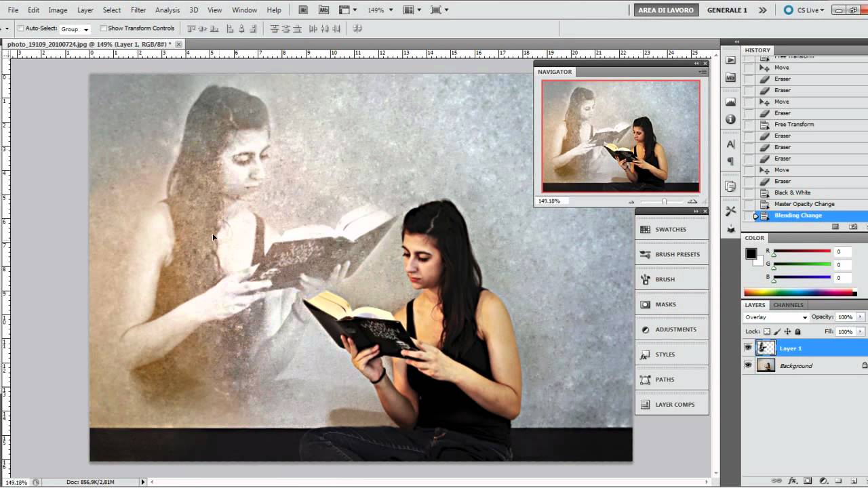Click the Align vertical centers icon
Screen dimensions: 868x488
click(x=203, y=28)
